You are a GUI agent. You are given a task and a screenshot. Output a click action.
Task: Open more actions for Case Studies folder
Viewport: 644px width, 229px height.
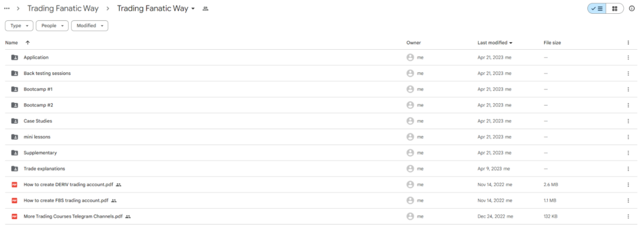(x=628, y=121)
